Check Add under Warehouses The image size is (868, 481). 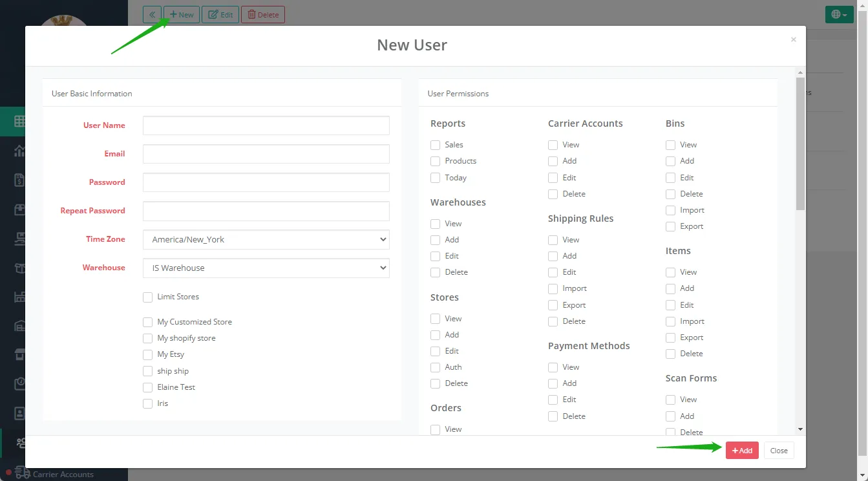point(436,240)
